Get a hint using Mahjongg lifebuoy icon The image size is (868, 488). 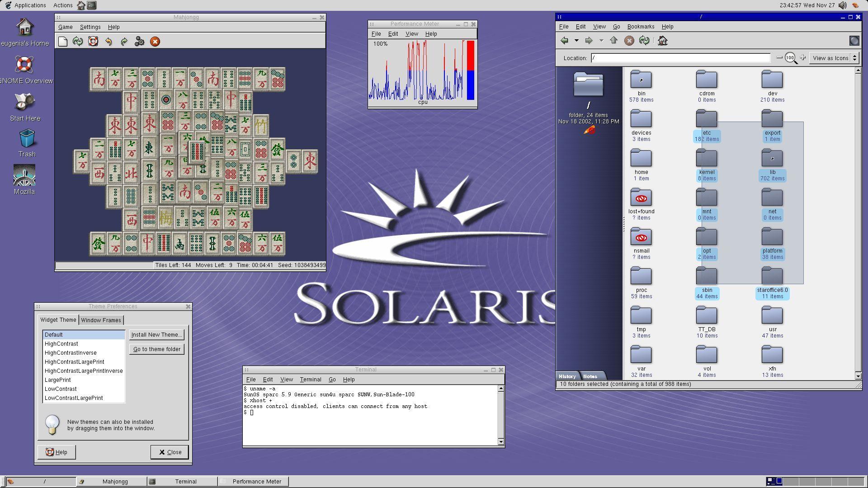click(x=93, y=42)
